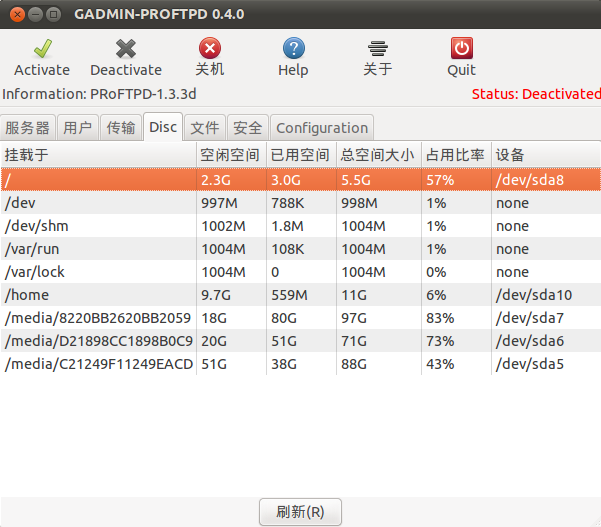Open the Configuration tab

pyautogui.click(x=322, y=128)
